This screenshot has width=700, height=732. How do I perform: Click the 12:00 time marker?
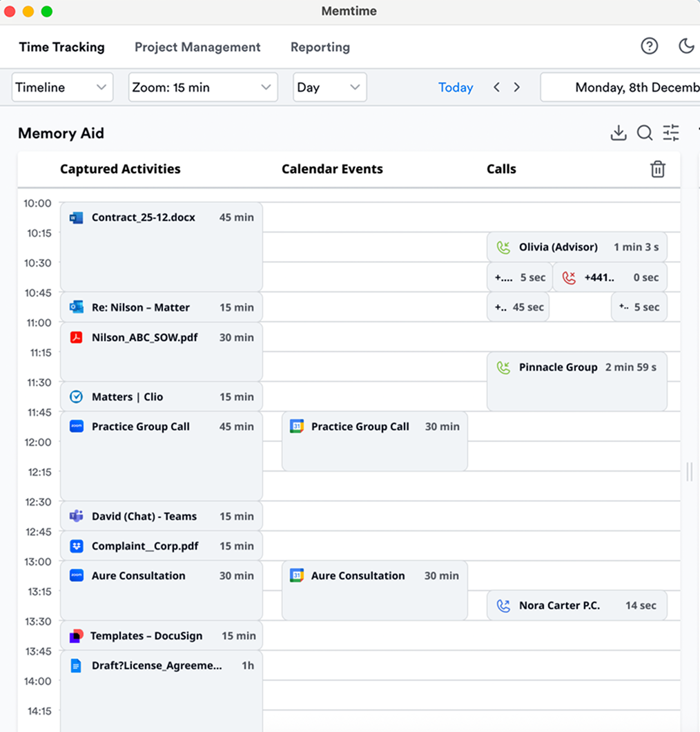(38, 442)
